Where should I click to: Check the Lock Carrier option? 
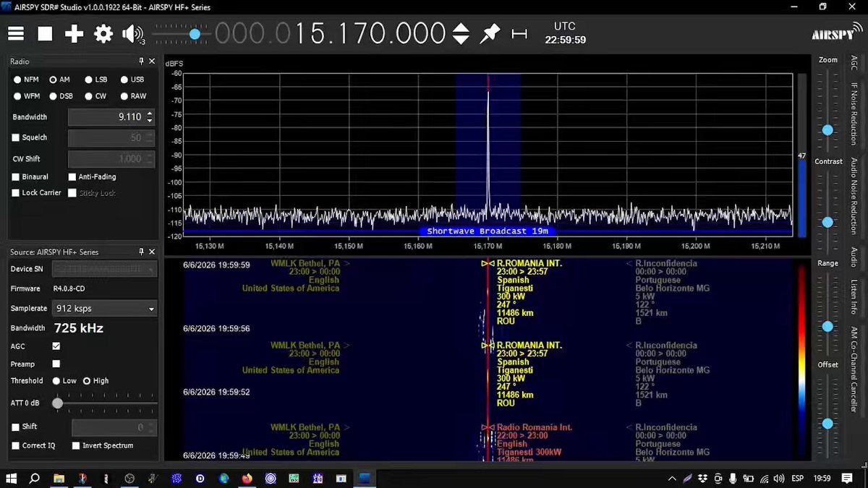pyautogui.click(x=16, y=193)
